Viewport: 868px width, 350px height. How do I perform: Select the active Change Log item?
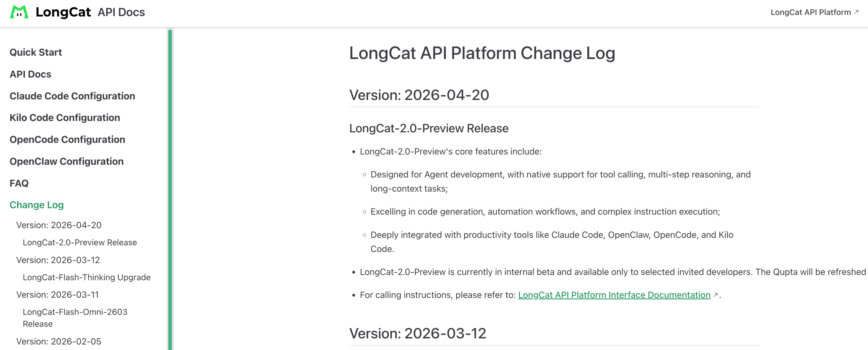point(36,205)
